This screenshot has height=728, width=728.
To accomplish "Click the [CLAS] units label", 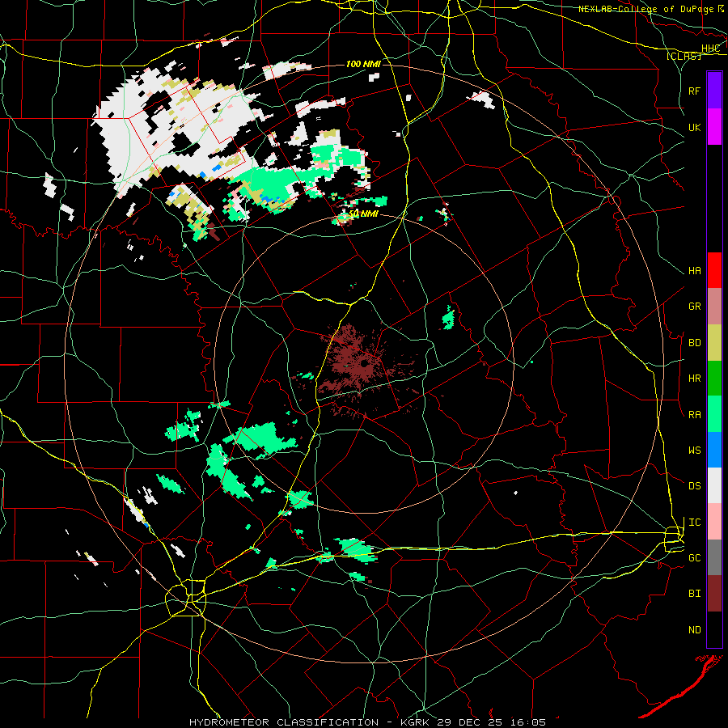I will pyautogui.click(x=684, y=56).
